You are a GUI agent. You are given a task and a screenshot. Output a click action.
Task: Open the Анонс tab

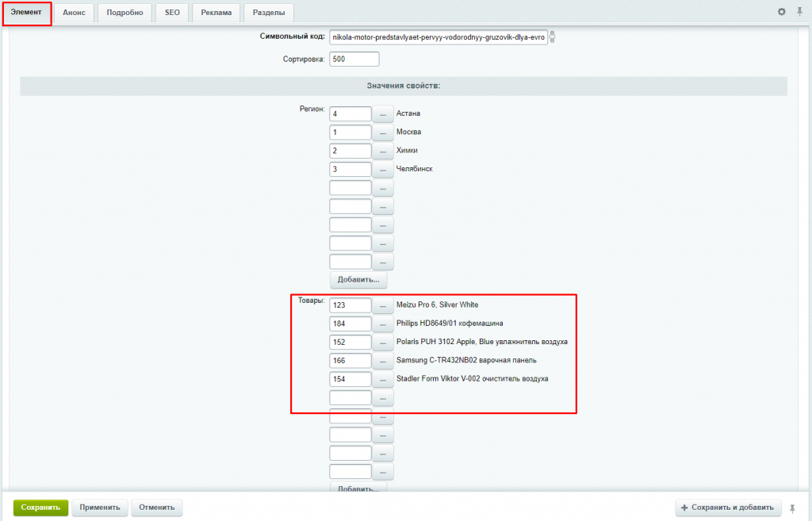click(x=74, y=13)
